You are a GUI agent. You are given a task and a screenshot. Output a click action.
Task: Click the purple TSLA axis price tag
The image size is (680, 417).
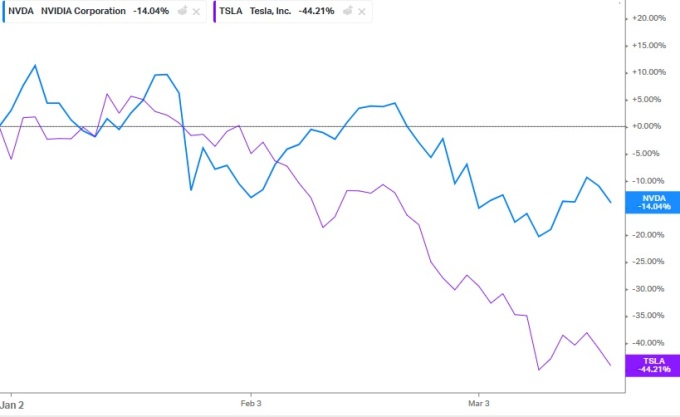click(x=653, y=365)
